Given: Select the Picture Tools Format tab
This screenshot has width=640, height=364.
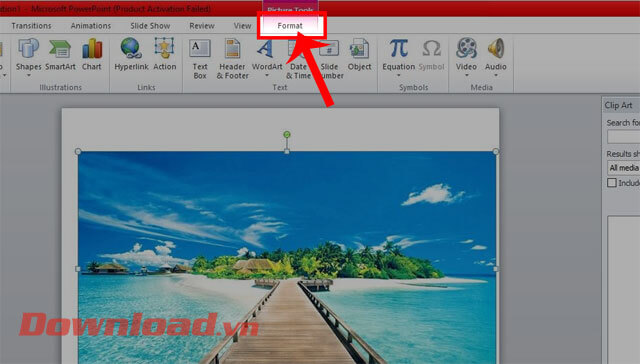Looking at the screenshot, I should coord(290,26).
